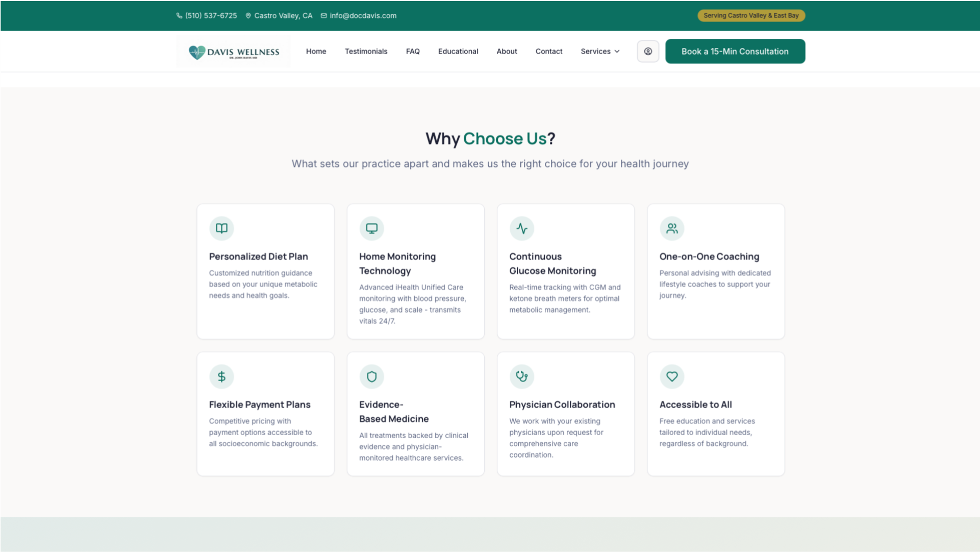Open the user account icon button
This screenshot has height=552, width=980.
[648, 52]
